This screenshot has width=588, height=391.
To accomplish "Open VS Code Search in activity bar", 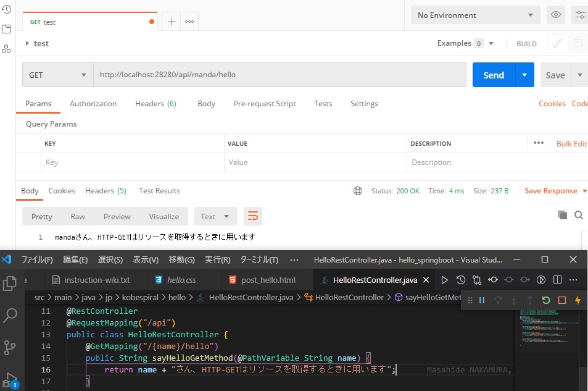I will click(10, 316).
